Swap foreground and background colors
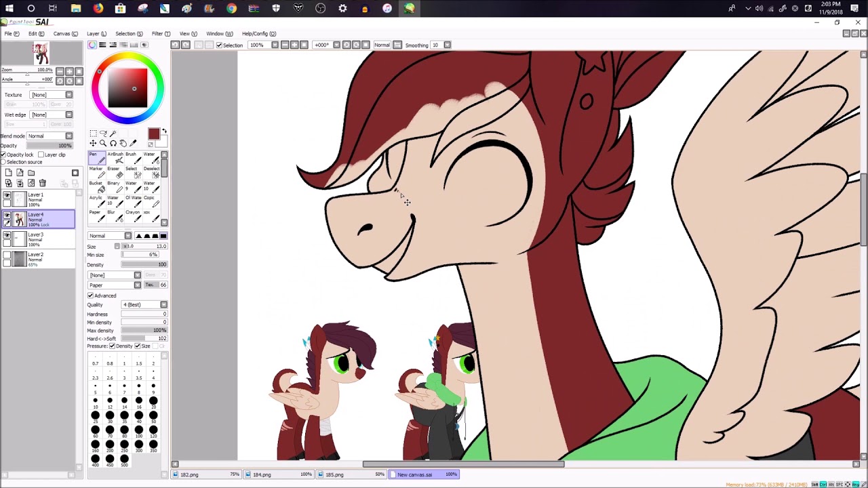868x488 pixels. pos(164,131)
